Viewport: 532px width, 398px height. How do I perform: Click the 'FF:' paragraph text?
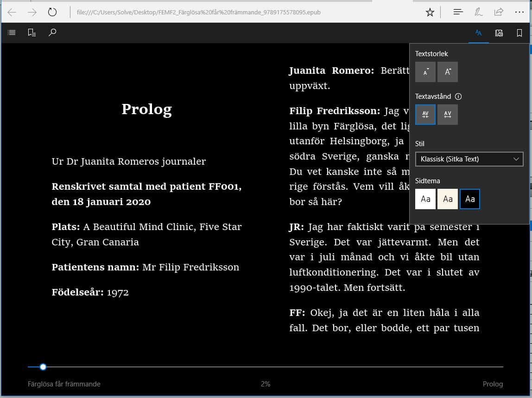pos(384,320)
